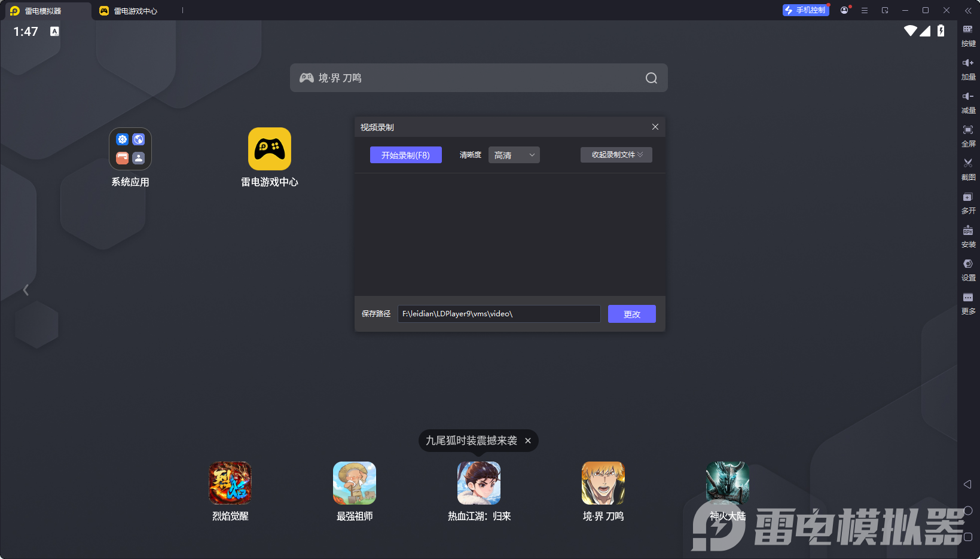Switch to the 雷电游戏中心 tab
The height and width of the screenshot is (559, 980).
coord(129,11)
